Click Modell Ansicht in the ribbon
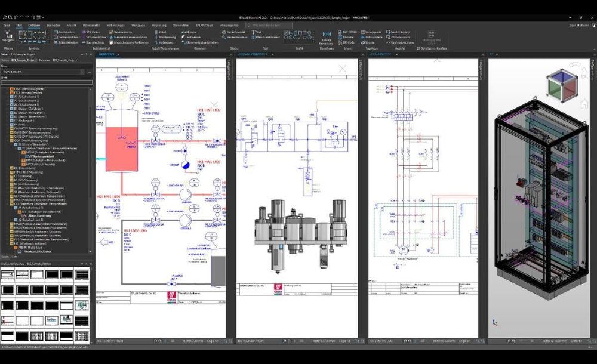This screenshot has width=597, height=364. [398, 32]
